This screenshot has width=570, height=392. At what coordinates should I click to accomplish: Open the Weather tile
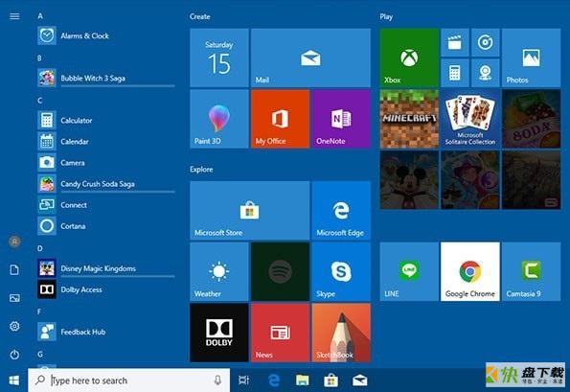click(x=219, y=271)
